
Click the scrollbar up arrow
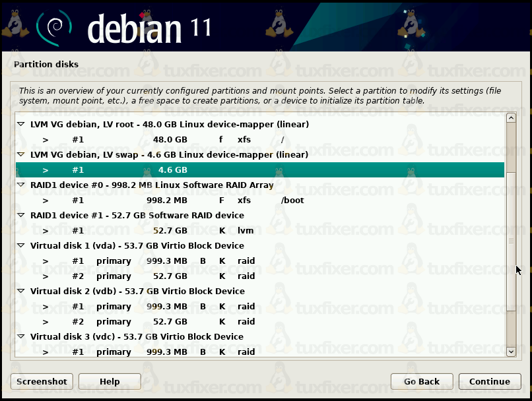pyautogui.click(x=510, y=118)
